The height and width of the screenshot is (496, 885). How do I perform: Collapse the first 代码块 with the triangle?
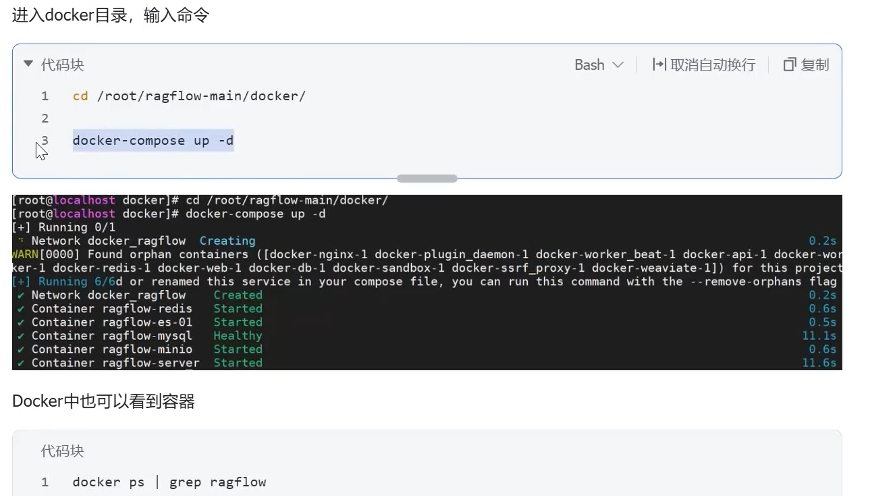point(28,64)
